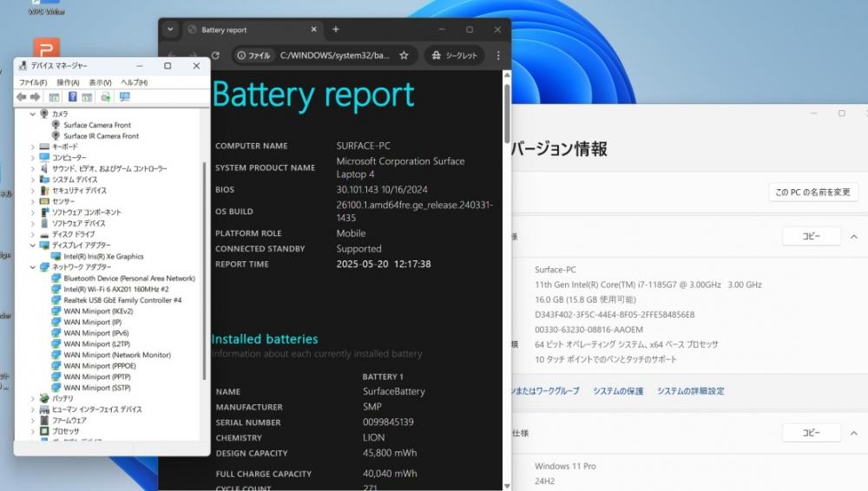Collapse the カメラ category
868x491 pixels.
(33, 114)
